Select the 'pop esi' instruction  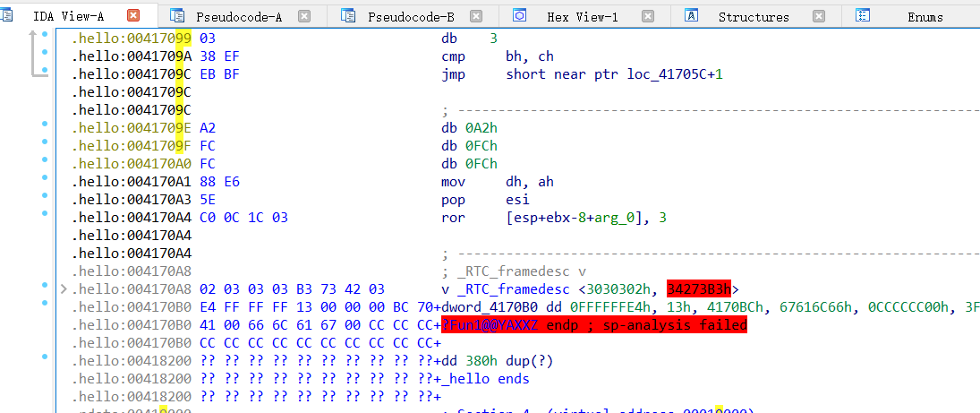pyautogui.click(x=486, y=200)
